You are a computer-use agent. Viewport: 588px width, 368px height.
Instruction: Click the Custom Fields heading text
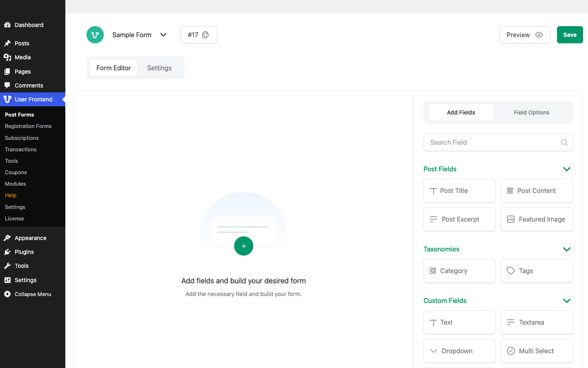[x=445, y=301]
